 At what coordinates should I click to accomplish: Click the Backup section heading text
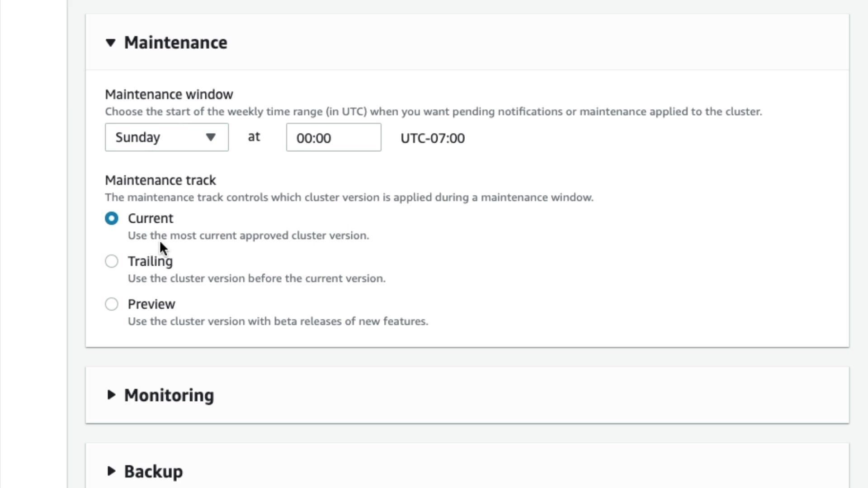pos(154,472)
